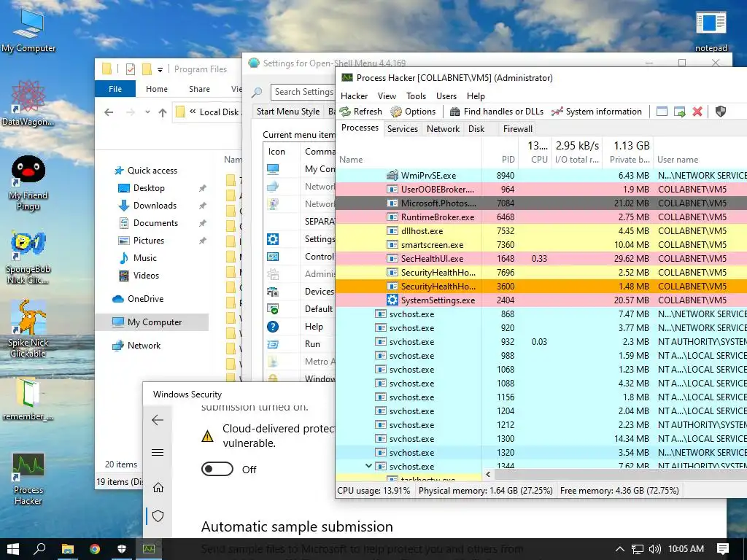
Task: Open Quick Access Toolbar customize dropdown in Explorer
Action: point(160,69)
